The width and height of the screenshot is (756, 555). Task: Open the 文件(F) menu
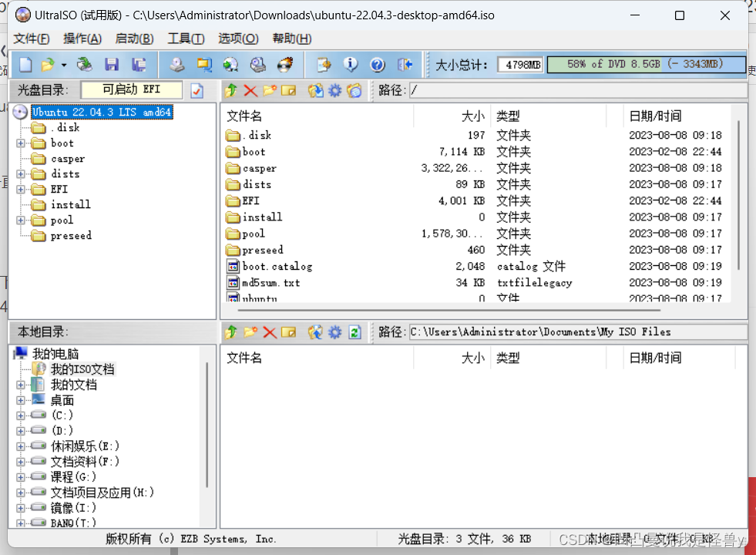[x=32, y=39]
